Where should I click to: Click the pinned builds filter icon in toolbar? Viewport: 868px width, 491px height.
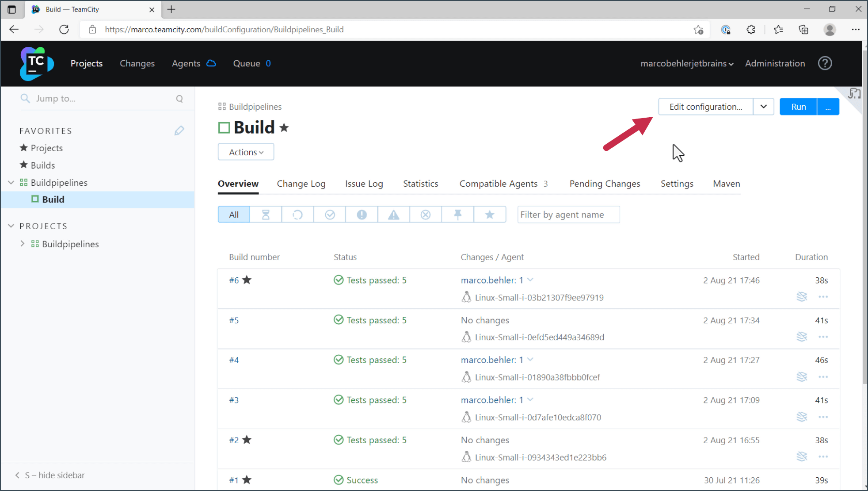tap(458, 215)
